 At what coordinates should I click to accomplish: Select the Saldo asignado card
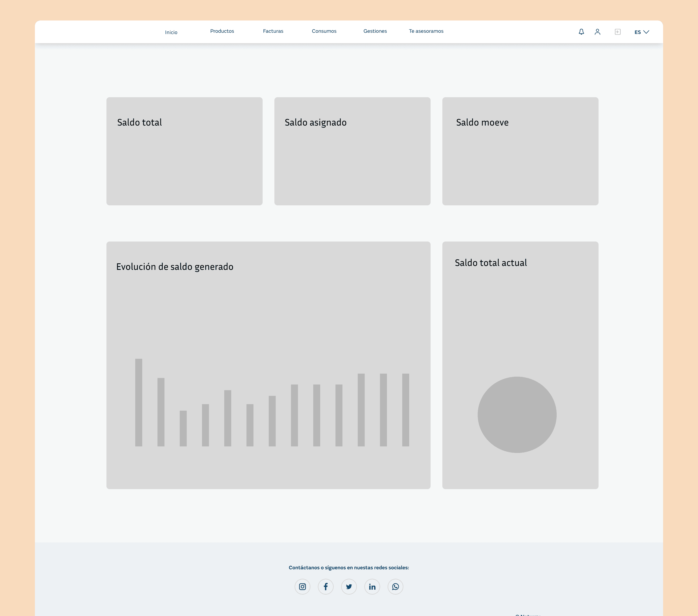pos(352,151)
